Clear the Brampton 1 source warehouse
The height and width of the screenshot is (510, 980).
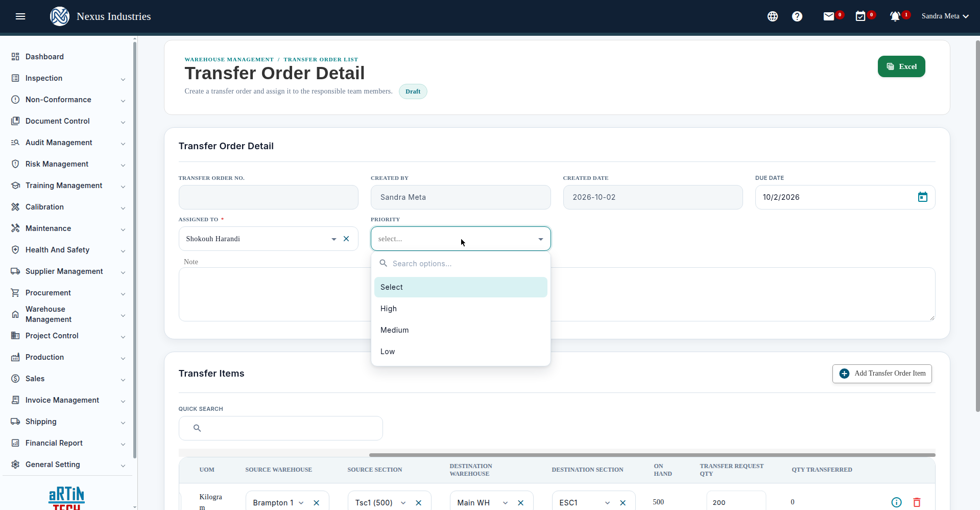317,503
